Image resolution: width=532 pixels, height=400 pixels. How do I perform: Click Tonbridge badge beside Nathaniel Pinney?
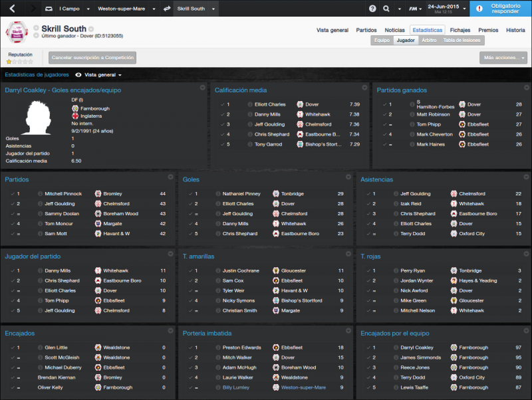click(276, 193)
